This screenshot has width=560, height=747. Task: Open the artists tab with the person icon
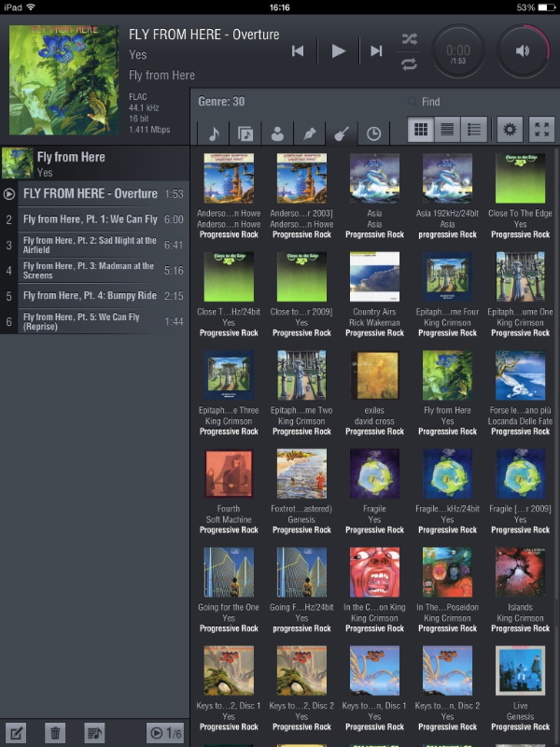point(277,134)
